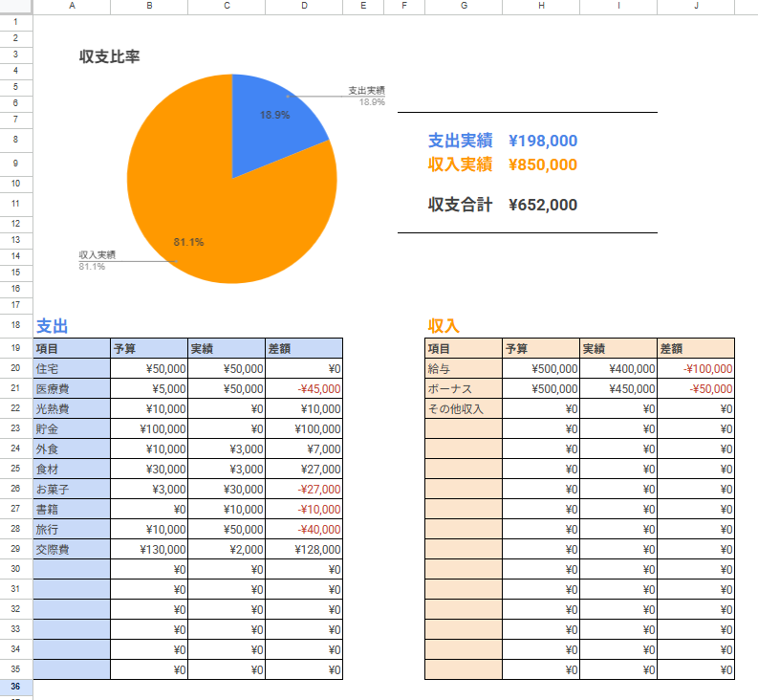
Task: Click the 収支合計 ¥652,000 value
Action: (543, 205)
